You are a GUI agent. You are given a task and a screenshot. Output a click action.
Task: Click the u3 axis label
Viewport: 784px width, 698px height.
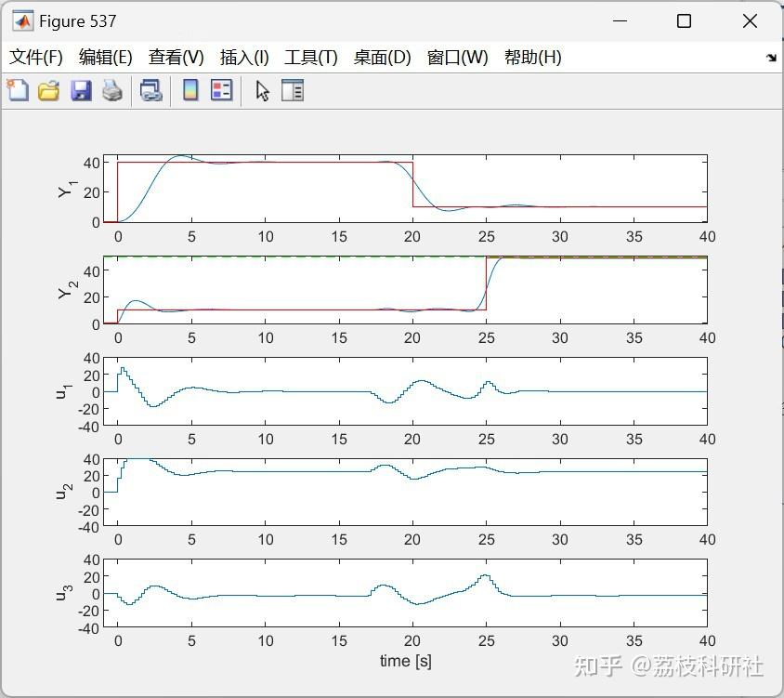pos(63,593)
